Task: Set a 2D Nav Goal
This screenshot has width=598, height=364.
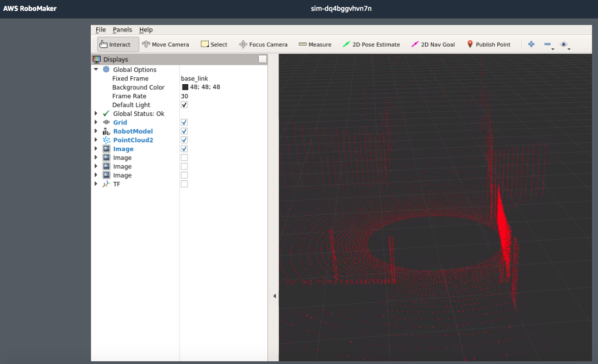Action: (433, 45)
